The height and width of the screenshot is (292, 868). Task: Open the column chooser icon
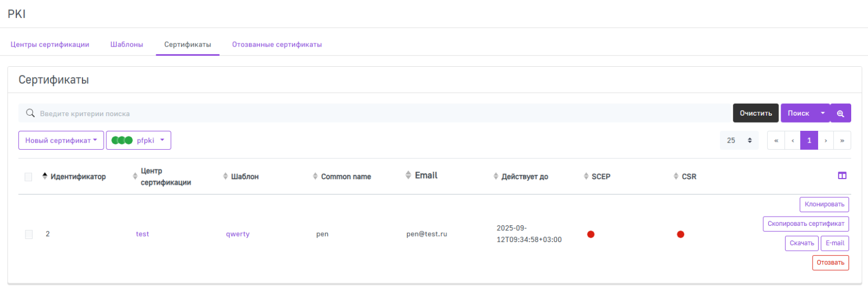[842, 175]
